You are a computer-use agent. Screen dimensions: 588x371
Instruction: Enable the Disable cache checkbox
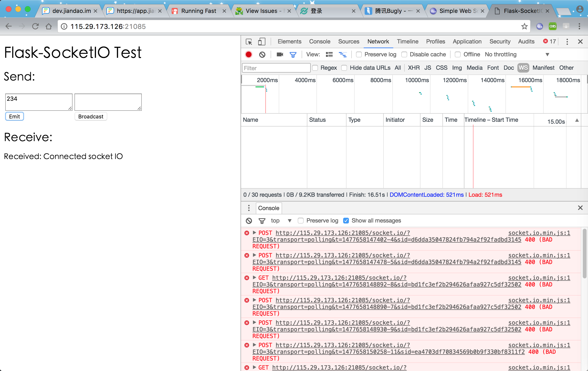404,54
